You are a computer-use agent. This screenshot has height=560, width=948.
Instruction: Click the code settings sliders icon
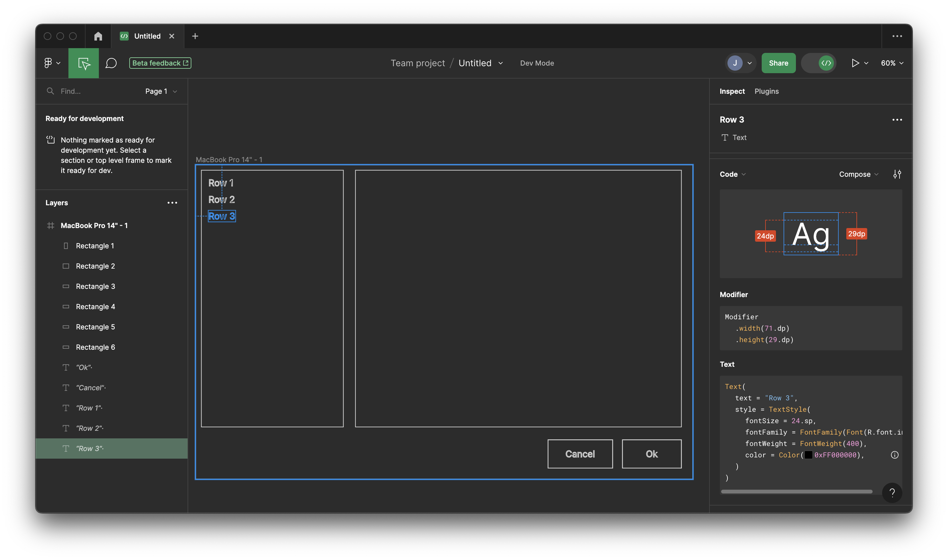click(898, 174)
